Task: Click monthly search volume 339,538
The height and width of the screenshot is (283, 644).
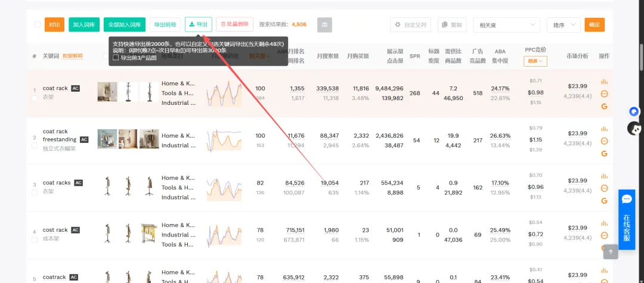Action: 327,89
